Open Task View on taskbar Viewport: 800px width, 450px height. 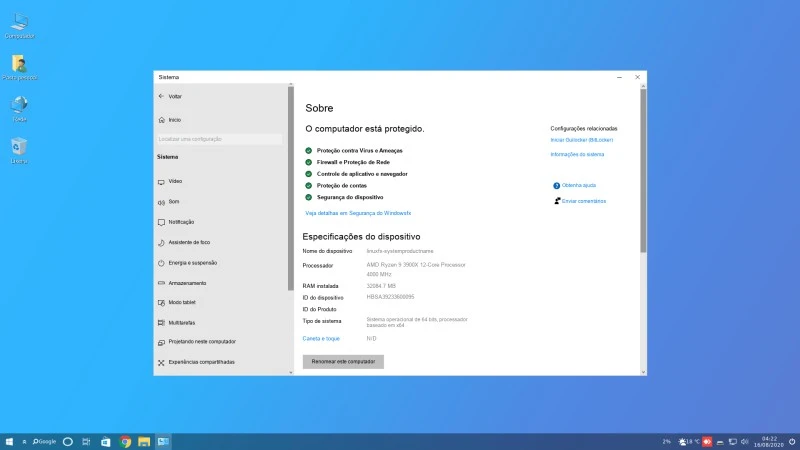click(86, 442)
